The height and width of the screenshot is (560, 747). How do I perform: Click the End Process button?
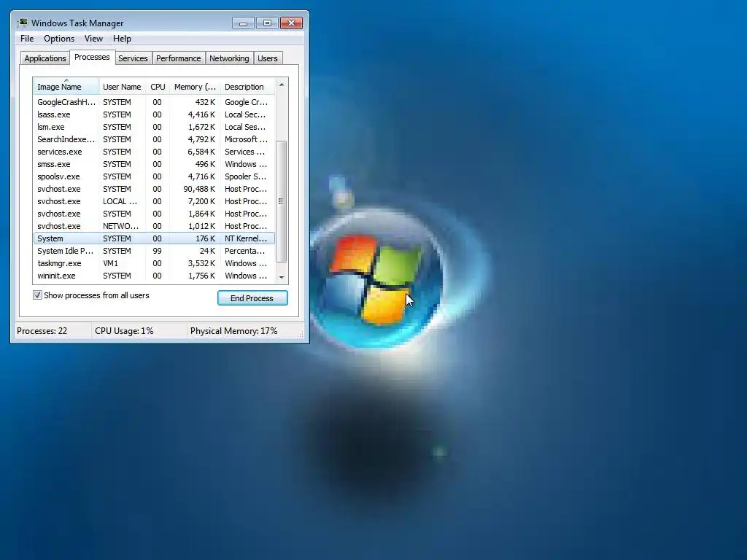252,298
